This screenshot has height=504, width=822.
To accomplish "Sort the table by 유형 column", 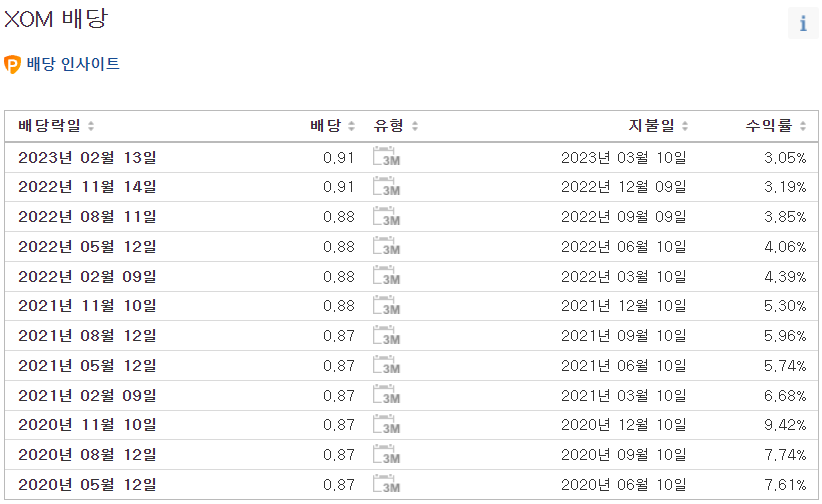I will (396, 126).
